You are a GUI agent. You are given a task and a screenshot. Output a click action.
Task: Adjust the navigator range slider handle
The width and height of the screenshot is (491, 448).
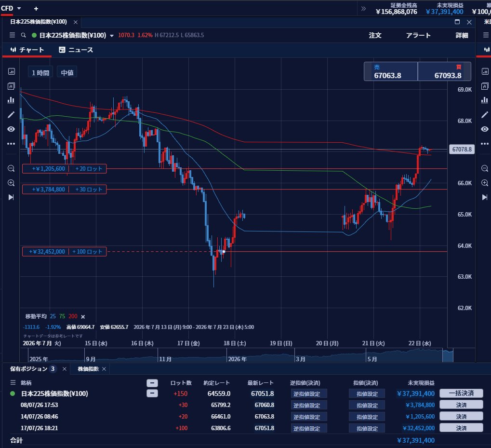tap(448, 355)
